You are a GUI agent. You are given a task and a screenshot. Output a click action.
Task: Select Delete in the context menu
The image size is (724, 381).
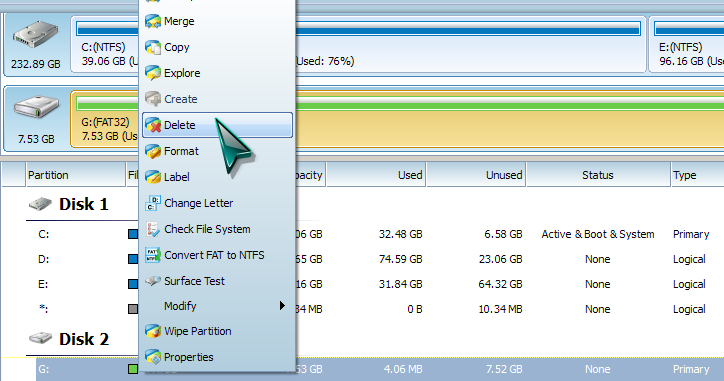(217, 125)
